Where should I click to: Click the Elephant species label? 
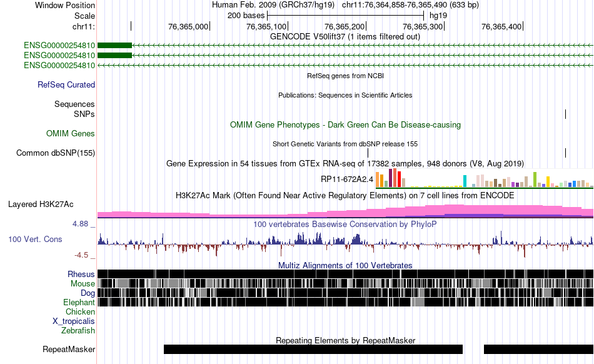pyautogui.click(x=79, y=302)
